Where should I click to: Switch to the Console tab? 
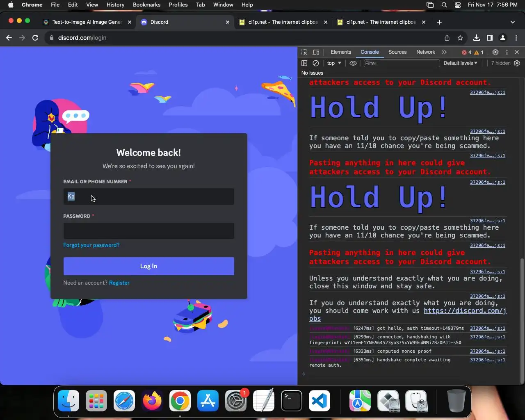tap(370, 52)
